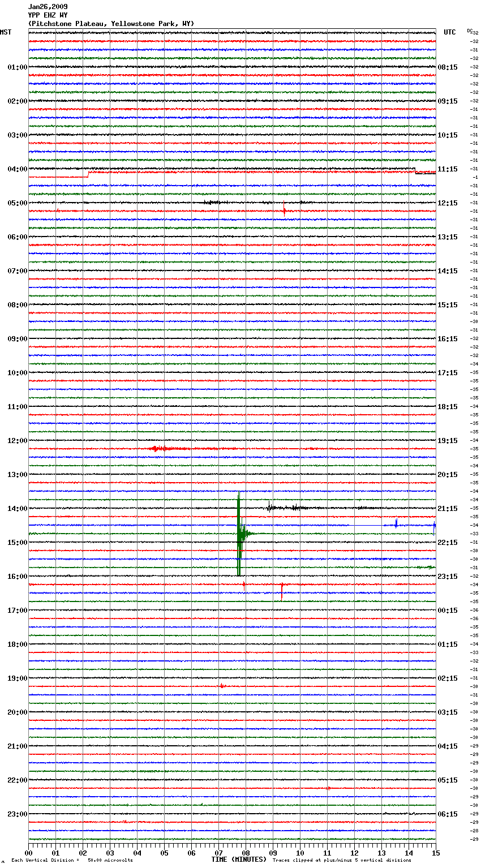The width and height of the screenshot is (481, 868).
Task: Click minute 15 on the bottom time axis
Action: pos(436,853)
